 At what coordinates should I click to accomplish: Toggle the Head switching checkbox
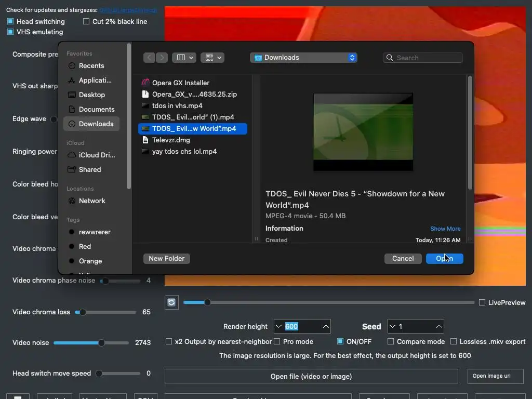click(10, 21)
